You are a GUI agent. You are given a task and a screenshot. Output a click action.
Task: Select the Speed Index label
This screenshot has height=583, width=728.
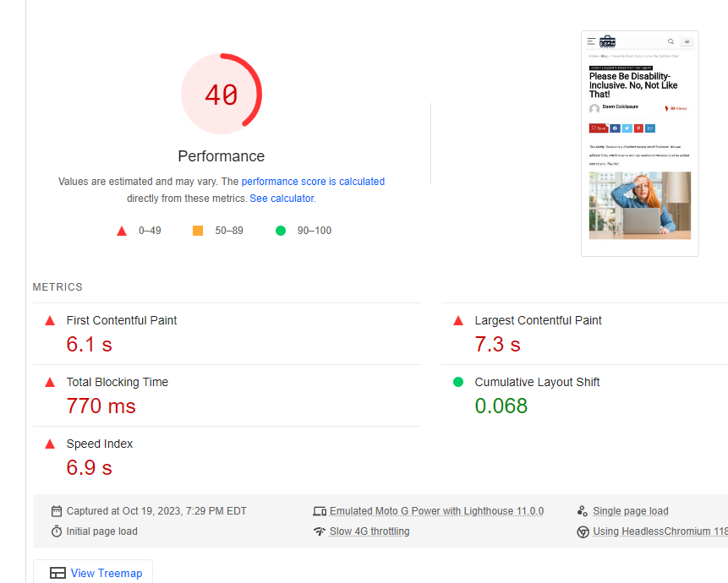click(100, 444)
